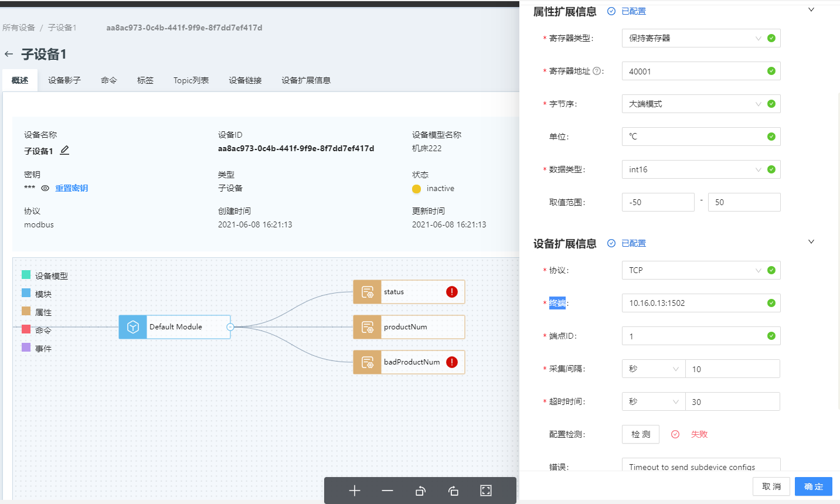Click the edit pencil next to device name

[x=64, y=151]
